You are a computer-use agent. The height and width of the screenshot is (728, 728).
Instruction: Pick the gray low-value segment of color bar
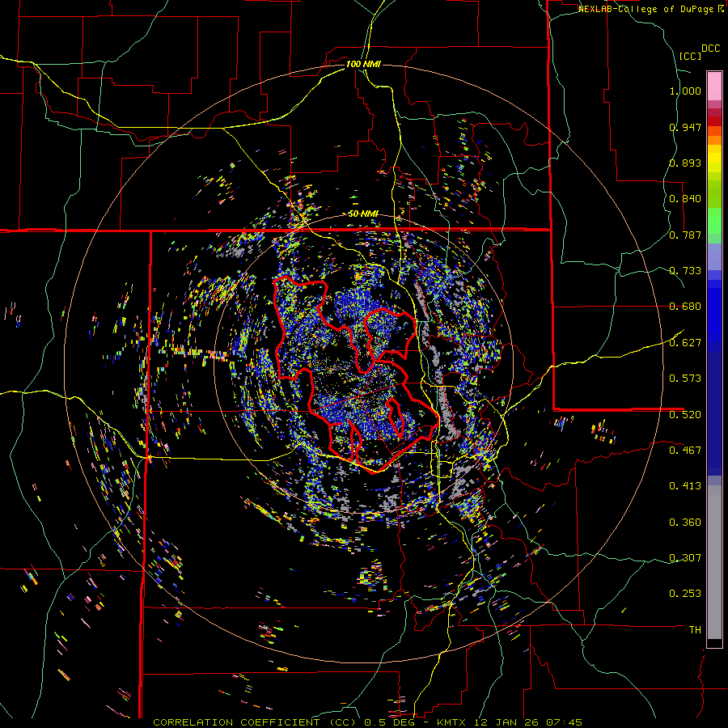[x=714, y=562]
